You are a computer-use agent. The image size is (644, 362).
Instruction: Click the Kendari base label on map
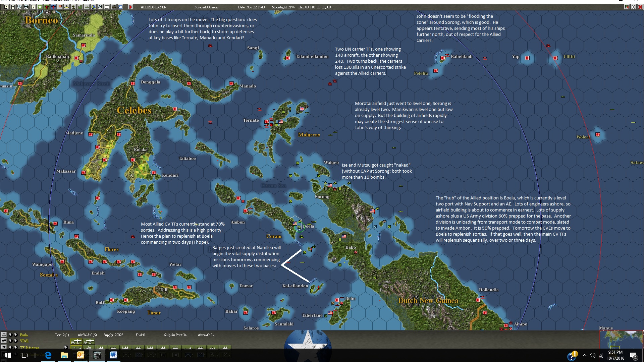pyautogui.click(x=170, y=175)
